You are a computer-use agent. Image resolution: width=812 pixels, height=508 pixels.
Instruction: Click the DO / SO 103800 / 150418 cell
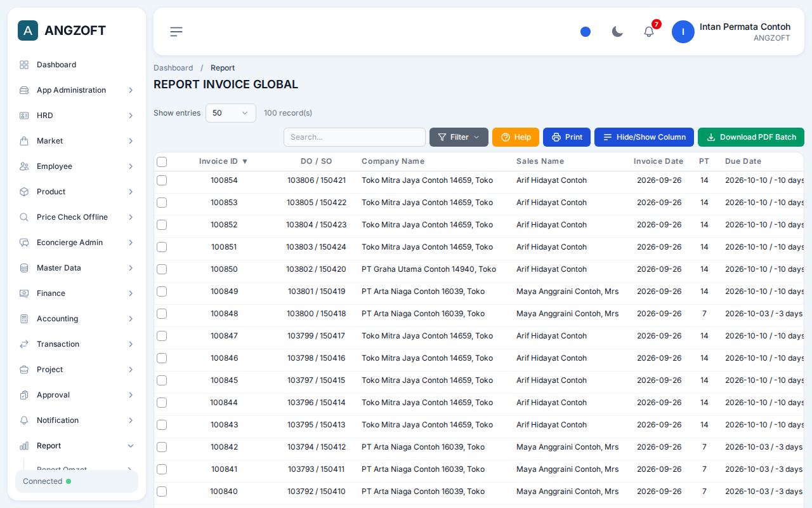316,314
